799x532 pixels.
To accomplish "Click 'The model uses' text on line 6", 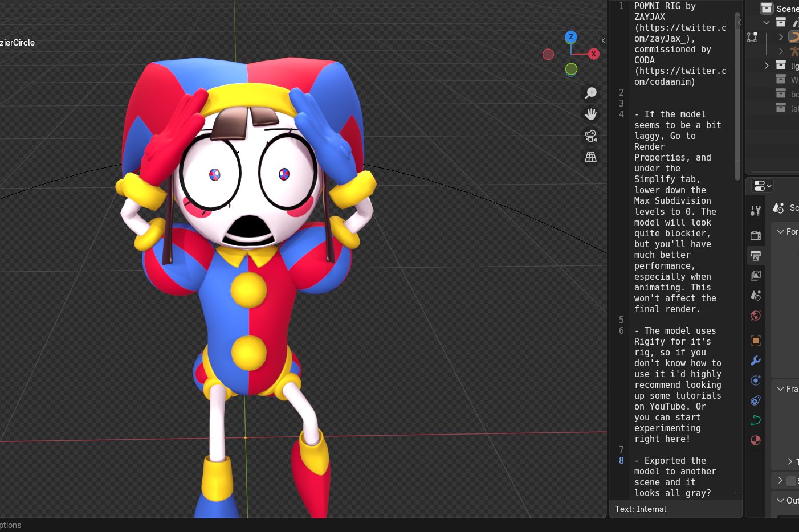I will coord(680,330).
